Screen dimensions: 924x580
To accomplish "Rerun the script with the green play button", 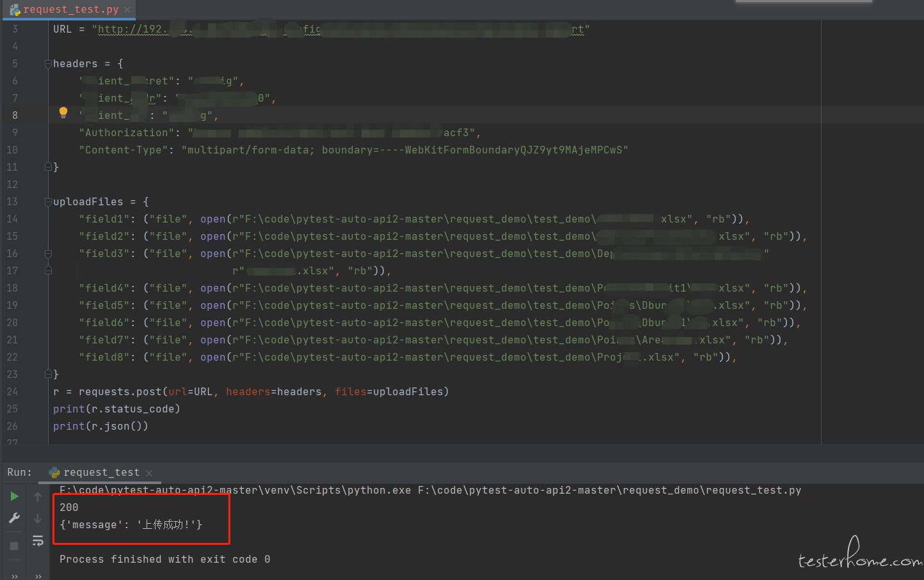I will tap(14, 496).
